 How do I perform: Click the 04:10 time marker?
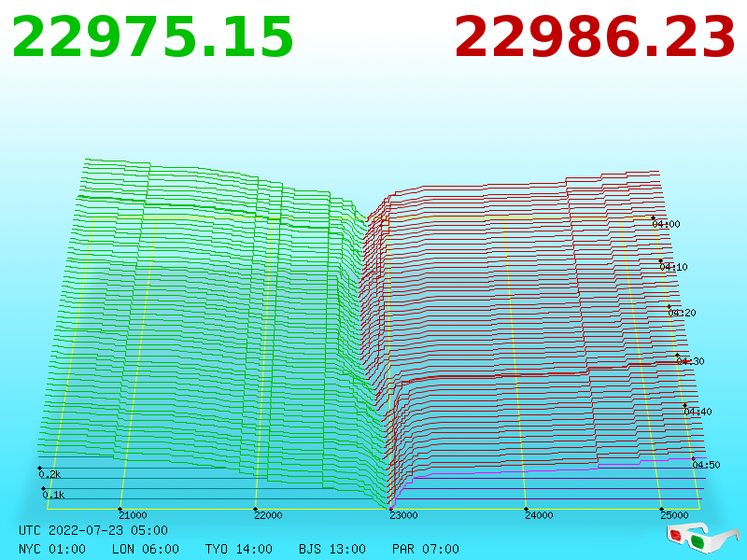click(673, 267)
